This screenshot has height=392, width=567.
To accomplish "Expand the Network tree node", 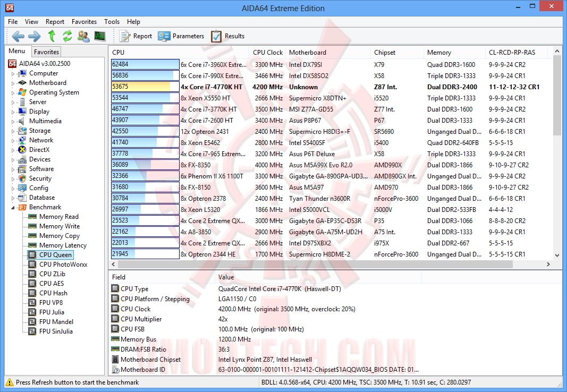I will point(13,141).
